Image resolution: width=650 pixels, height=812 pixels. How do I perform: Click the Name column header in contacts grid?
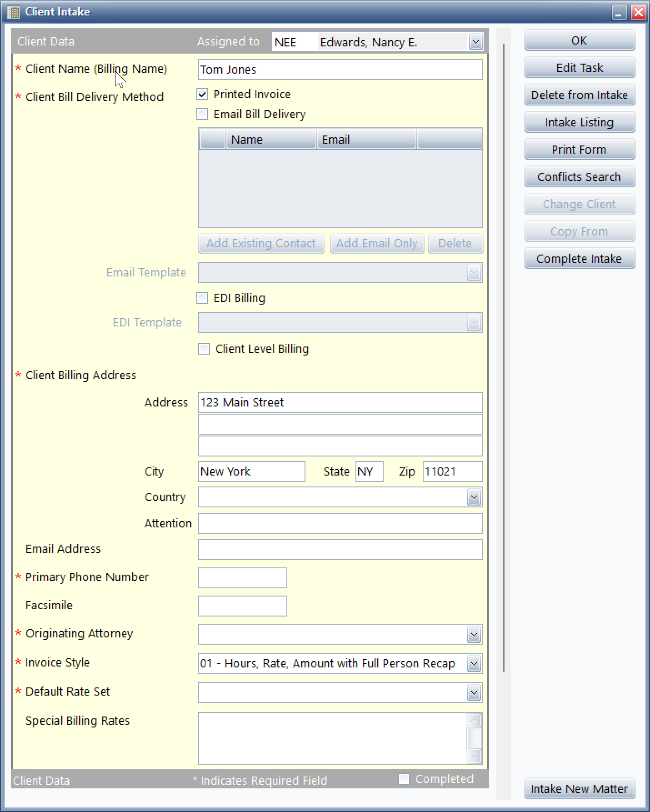271,140
